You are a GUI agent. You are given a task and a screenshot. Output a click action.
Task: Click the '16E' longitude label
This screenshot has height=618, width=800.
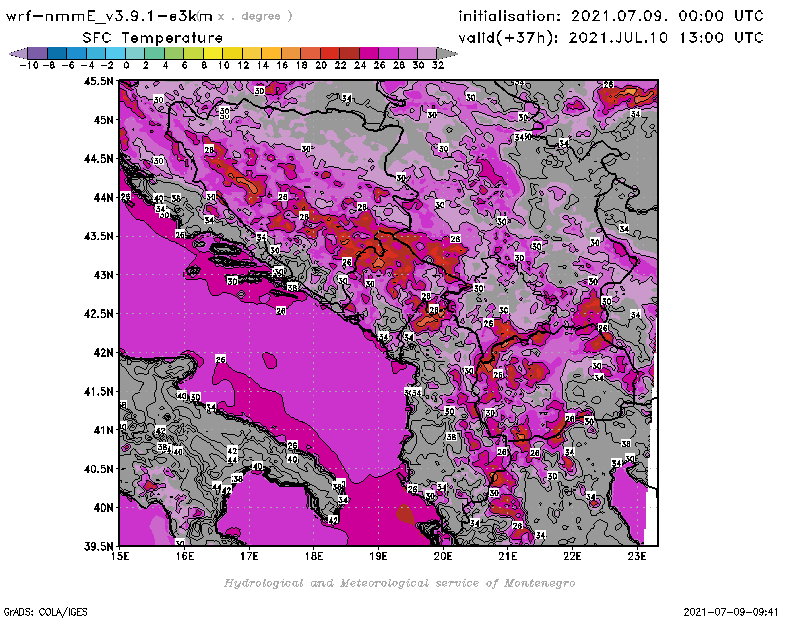pos(185,556)
